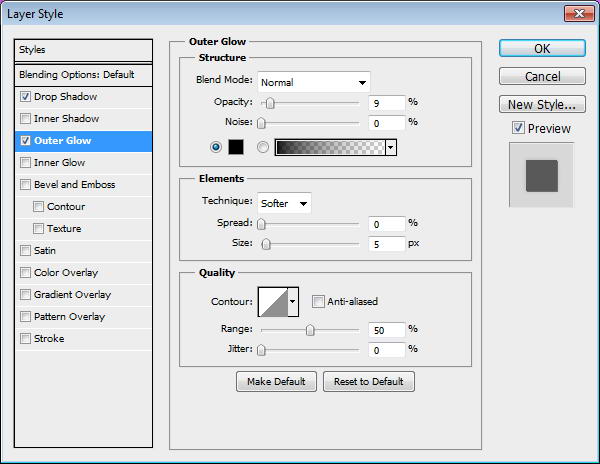Image resolution: width=600 pixels, height=464 pixels.
Task: Click the Noise value field
Action: tap(386, 123)
